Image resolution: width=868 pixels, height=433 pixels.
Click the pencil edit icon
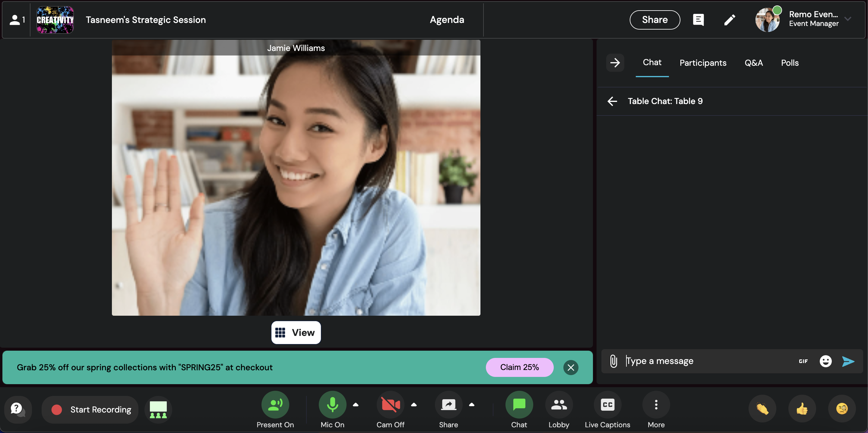730,20
